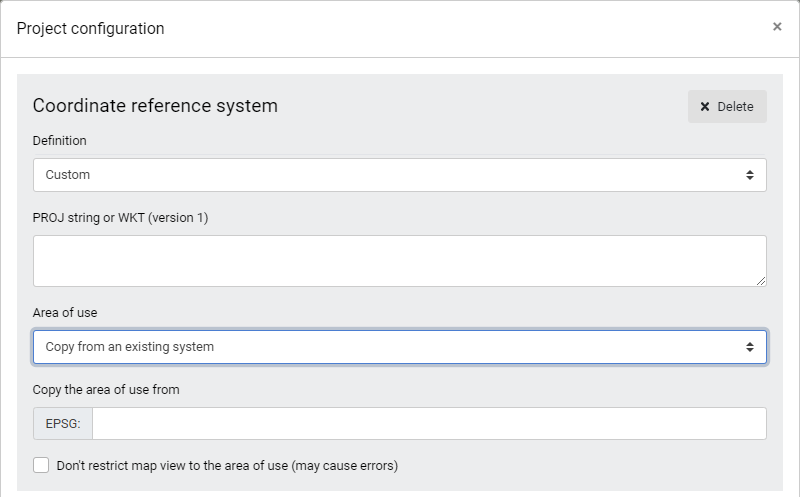Click the Delete button
Viewport: 800px width, 497px height.
727,107
